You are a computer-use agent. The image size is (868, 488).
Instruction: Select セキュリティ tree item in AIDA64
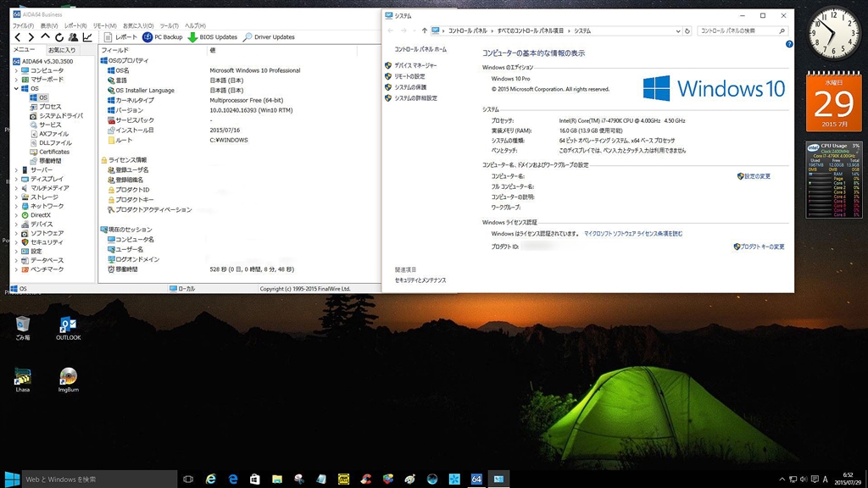click(x=42, y=242)
